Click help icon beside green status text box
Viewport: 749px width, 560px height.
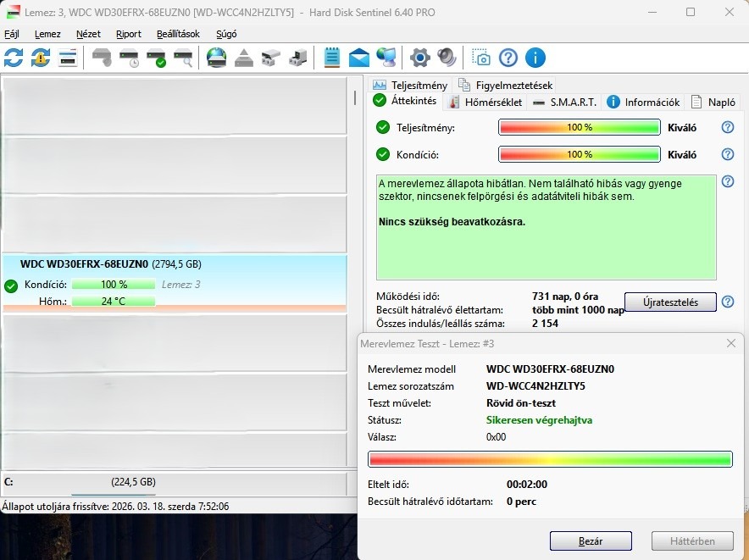point(728,181)
